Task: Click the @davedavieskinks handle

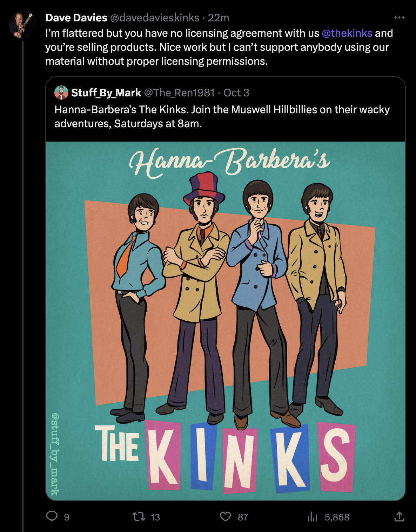Action: 155,18
